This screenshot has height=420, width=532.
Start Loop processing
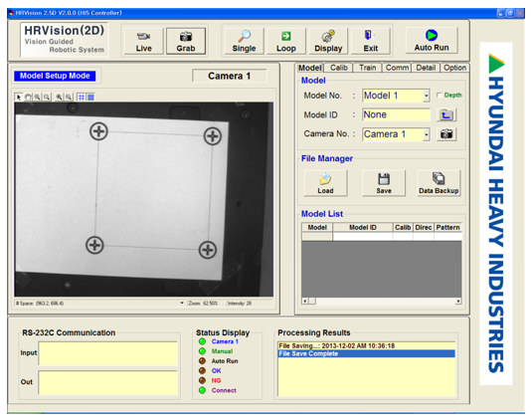(286, 41)
